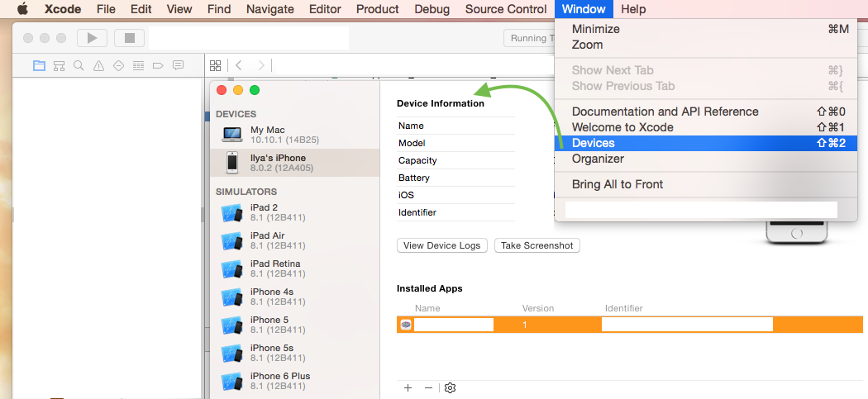This screenshot has width=868, height=399.
Task: Select the iPad Air simulator
Action: point(294,240)
